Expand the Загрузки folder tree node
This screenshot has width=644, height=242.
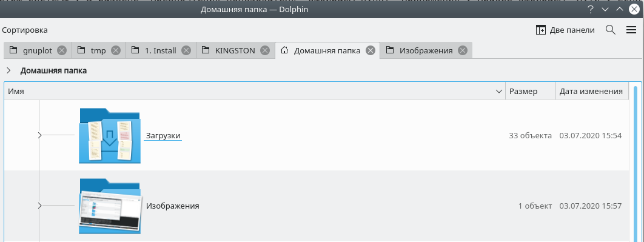[40, 135]
